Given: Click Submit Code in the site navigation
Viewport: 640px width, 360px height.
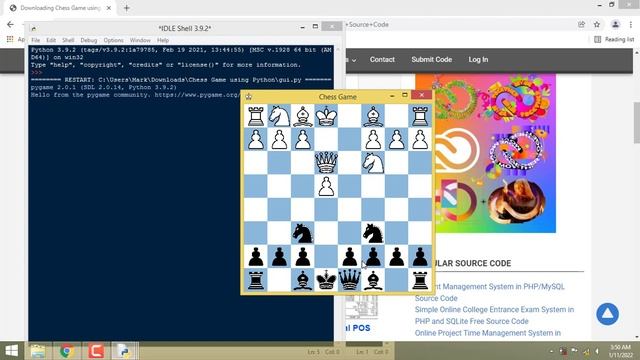Looking at the screenshot, I should (x=431, y=60).
